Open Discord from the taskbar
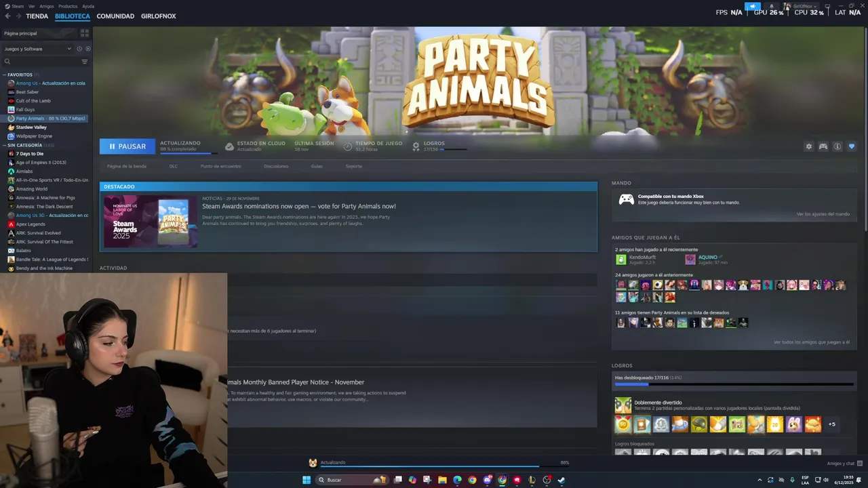This screenshot has width=868, height=488. click(487, 480)
